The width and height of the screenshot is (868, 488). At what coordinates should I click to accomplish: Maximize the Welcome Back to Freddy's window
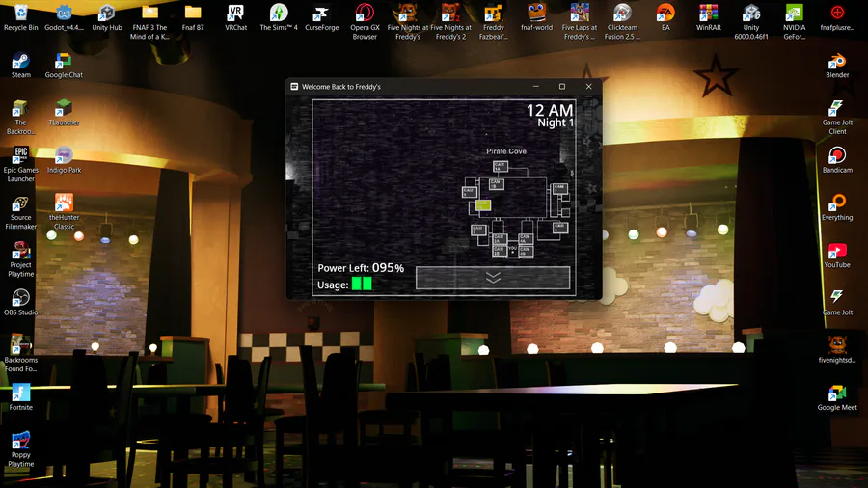tap(562, 86)
